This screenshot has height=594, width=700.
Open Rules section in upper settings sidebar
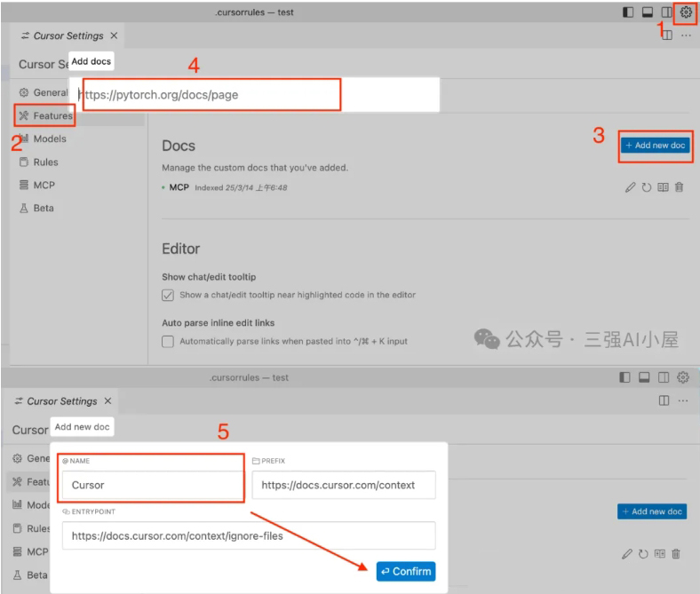coord(45,162)
